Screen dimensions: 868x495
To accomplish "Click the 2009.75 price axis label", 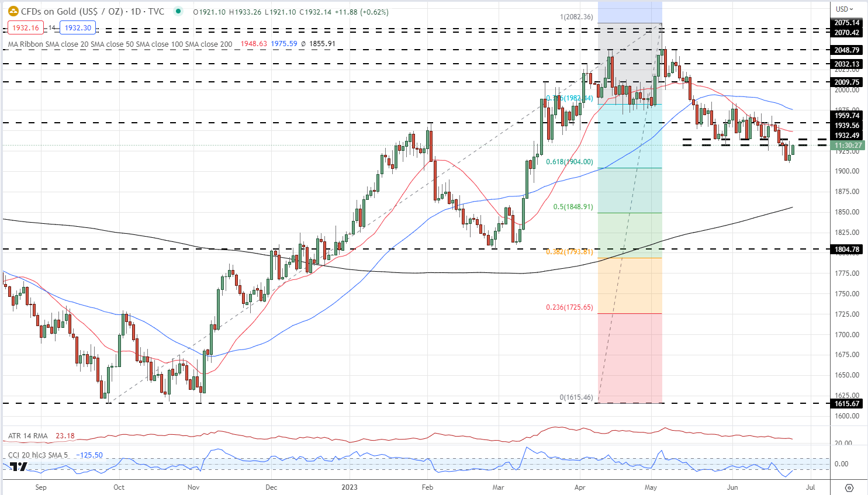I will (x=846, y=82).
